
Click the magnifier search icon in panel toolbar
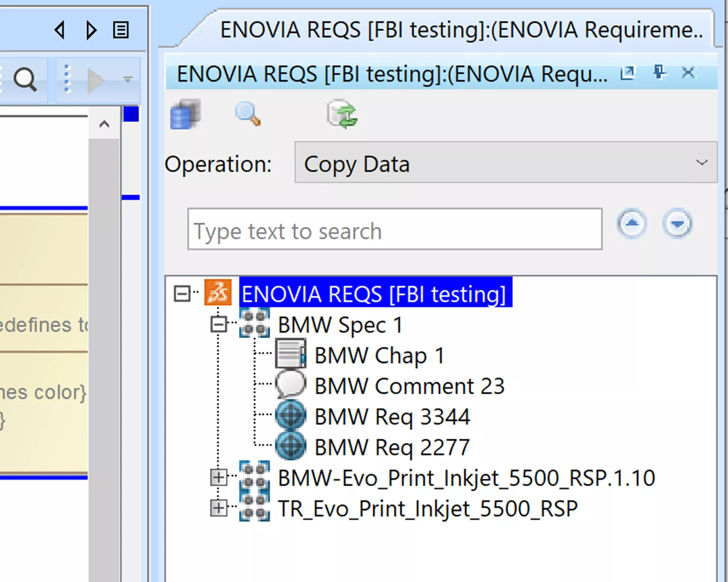[x=248, y=114]
